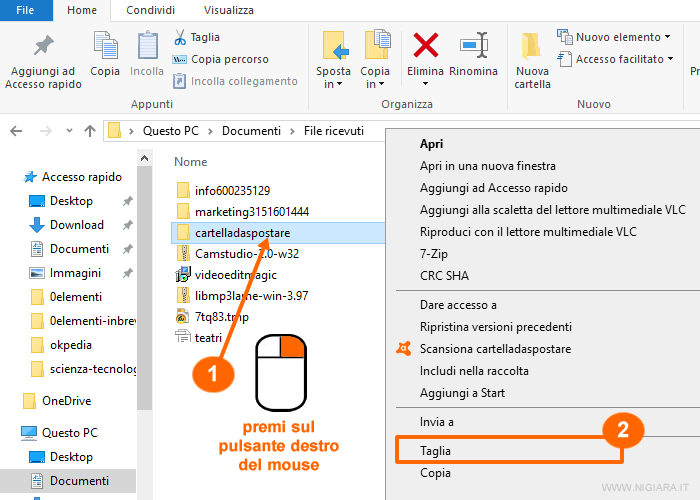Click the Nome column header
700x500 pixels.
pos(191,161)
